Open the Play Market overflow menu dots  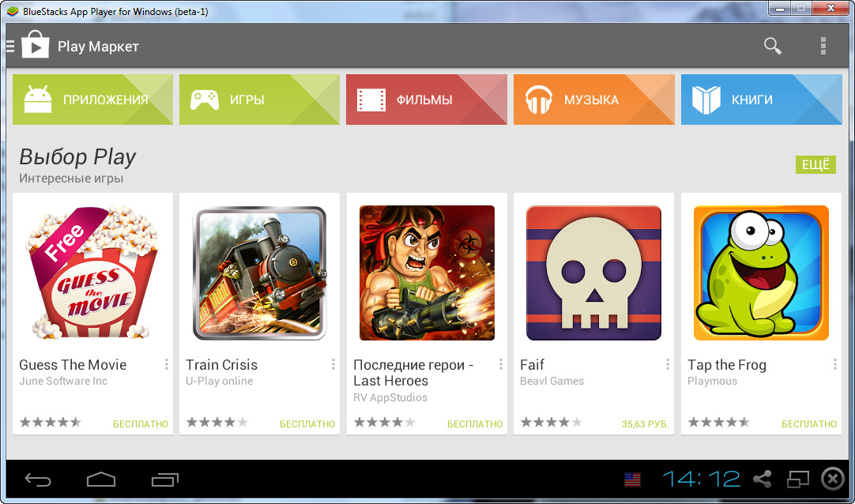click(x=823, y=47)
